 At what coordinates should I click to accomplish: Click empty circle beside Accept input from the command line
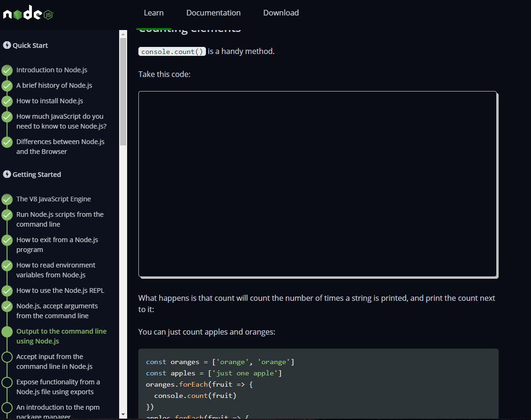7,357
